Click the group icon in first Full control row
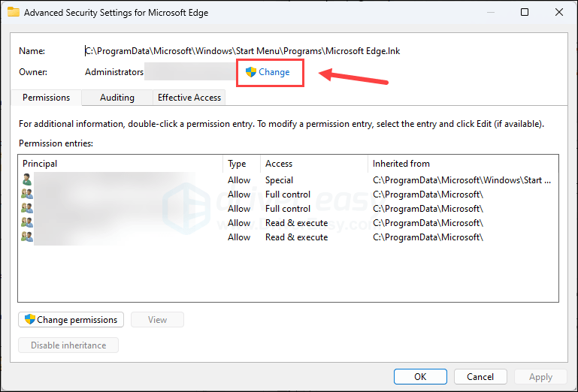Viewport: 578px width, 392px height. pos(27,194)
